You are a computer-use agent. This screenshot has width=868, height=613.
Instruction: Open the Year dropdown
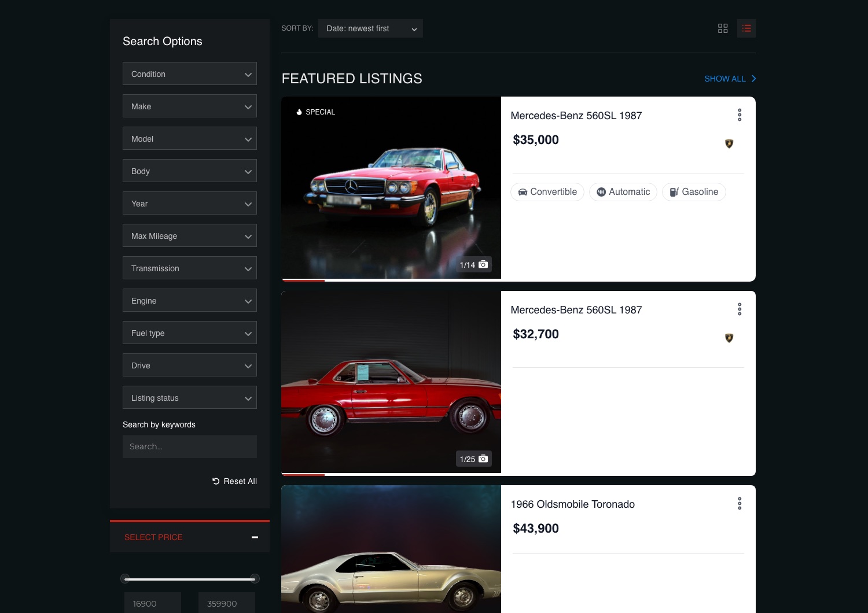tap(190, 204)
